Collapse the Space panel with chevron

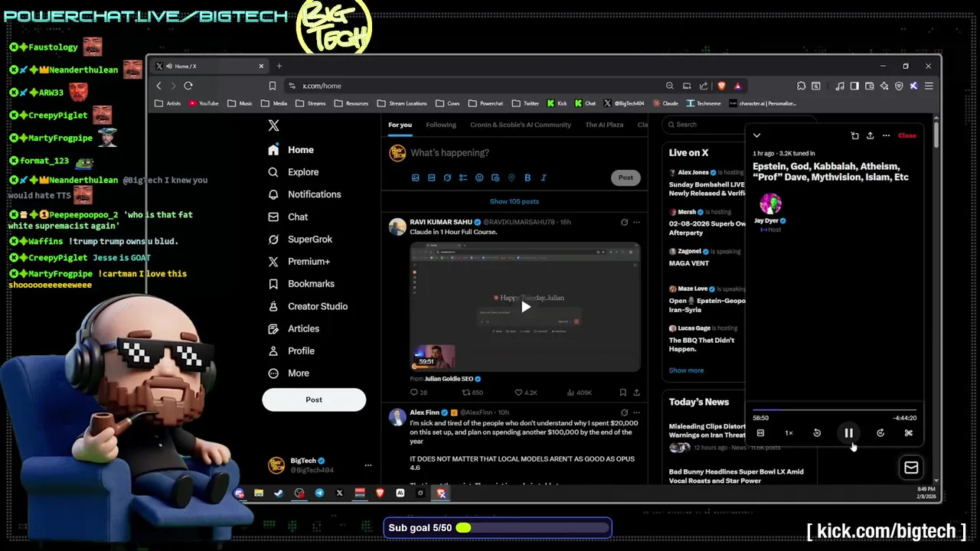[x=756, y=135]
